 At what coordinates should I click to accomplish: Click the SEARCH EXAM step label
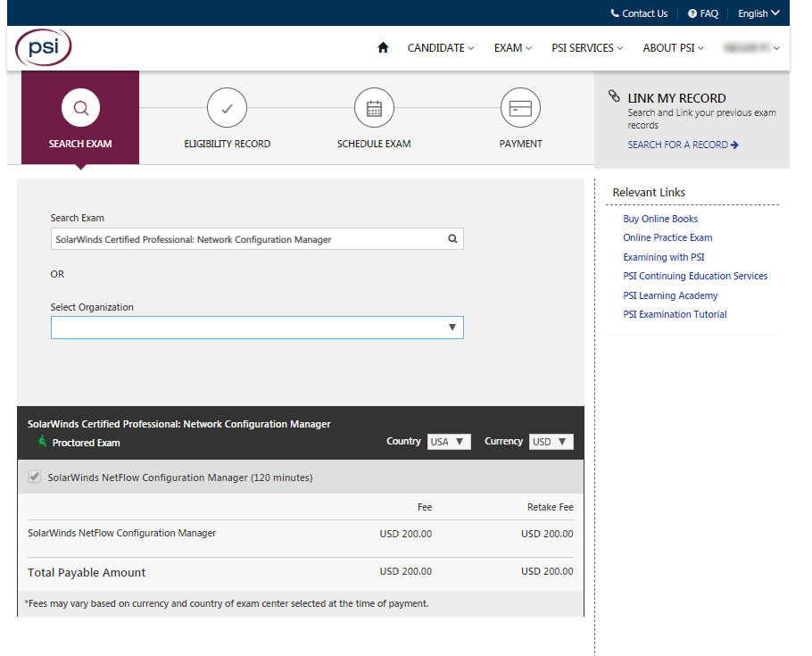click(80, 144)
